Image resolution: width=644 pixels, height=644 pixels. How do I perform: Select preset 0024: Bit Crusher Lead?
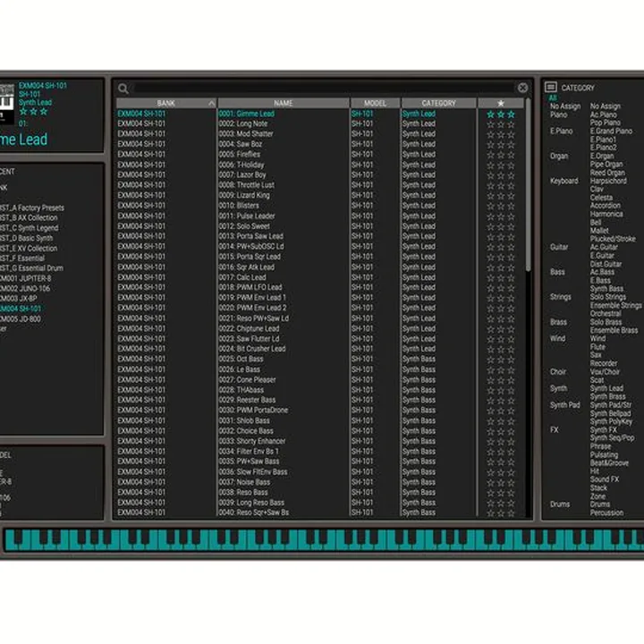(252, 349)
